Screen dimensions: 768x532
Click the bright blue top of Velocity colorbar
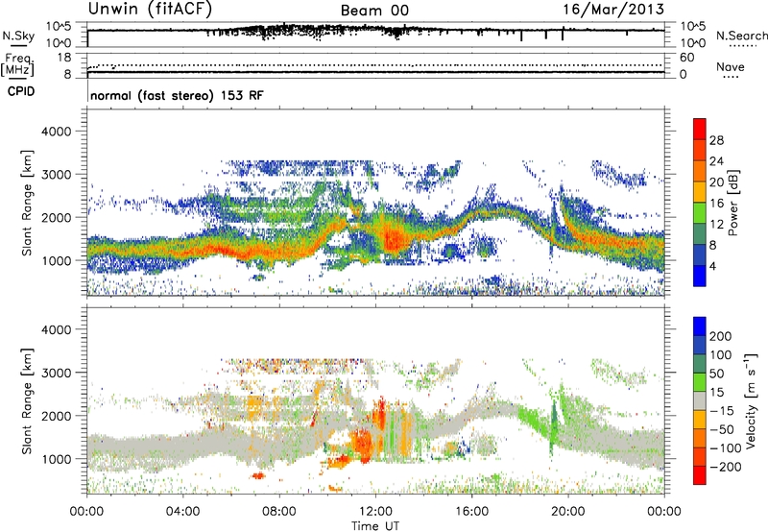pyautogui.click(x=700, y=326)
